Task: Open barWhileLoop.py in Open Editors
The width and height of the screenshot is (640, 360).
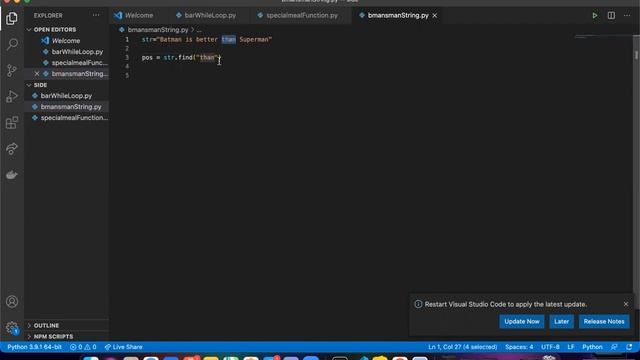Action: (x=77, y=52)
